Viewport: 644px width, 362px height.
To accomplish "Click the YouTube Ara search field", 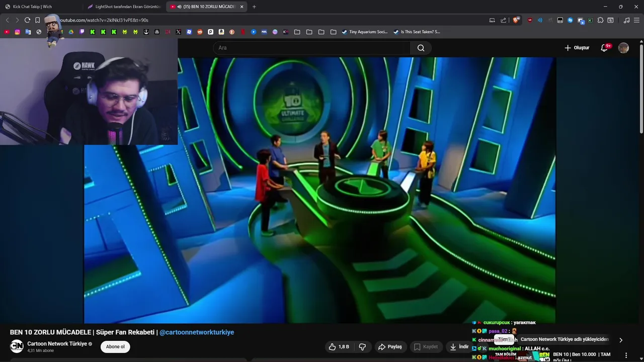I will coord(312,48).
